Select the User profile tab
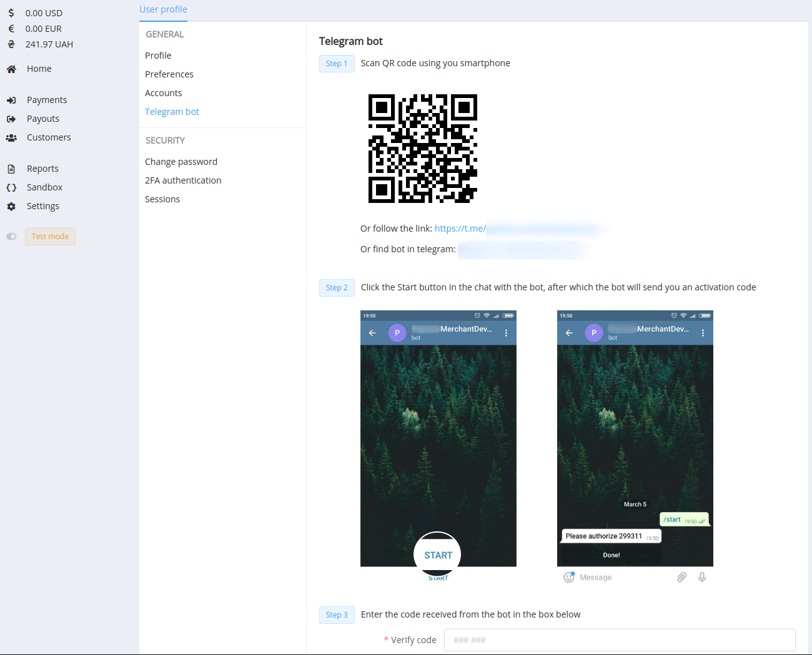 163,9
